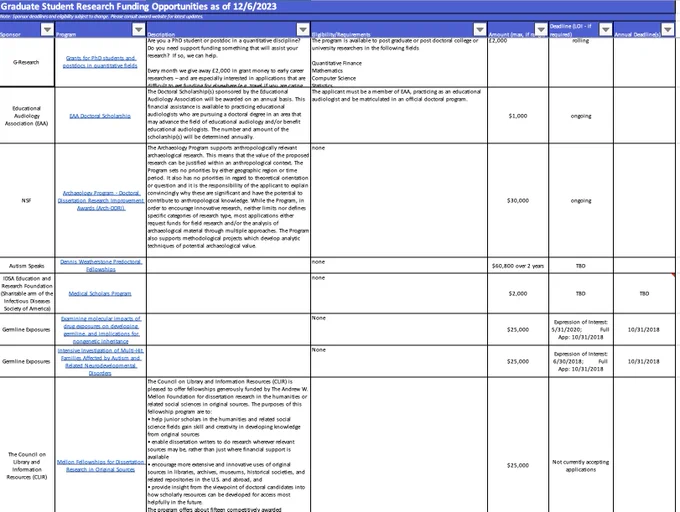680x512 pixels.
Task: Open the EAA Doctoral Scholarship link
Action: click(100, 116)
